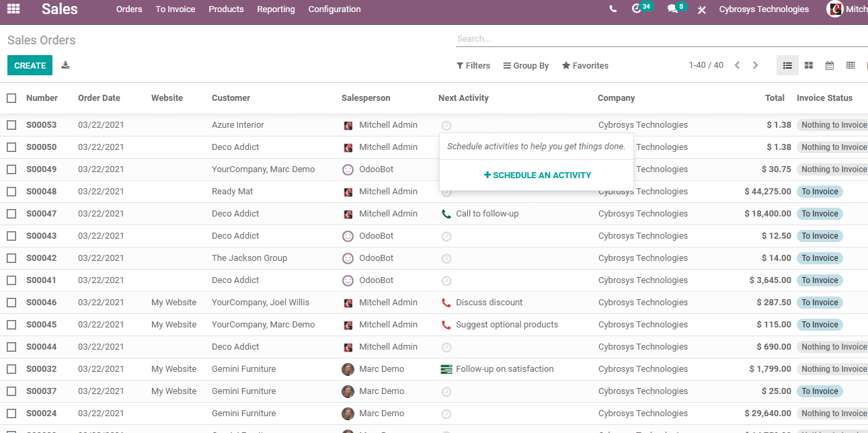Switch to calendar view icon
Image resolution: width=868 pixels, height=433 pixels.
tap(830, 65)
